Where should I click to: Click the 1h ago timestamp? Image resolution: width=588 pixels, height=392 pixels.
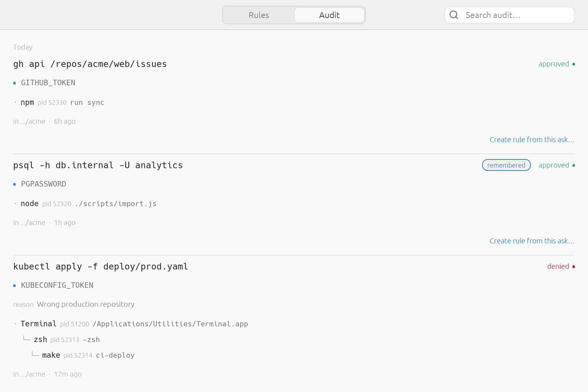tap(65, 222)
